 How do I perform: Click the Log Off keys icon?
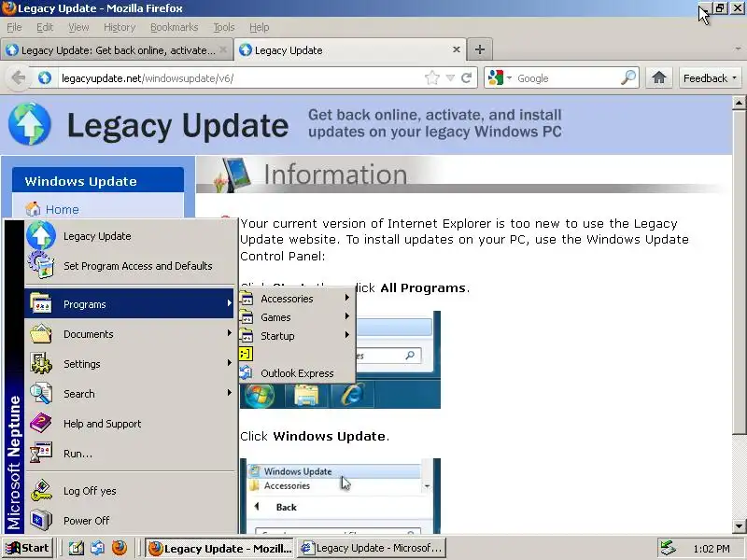[x=41, y=491]
